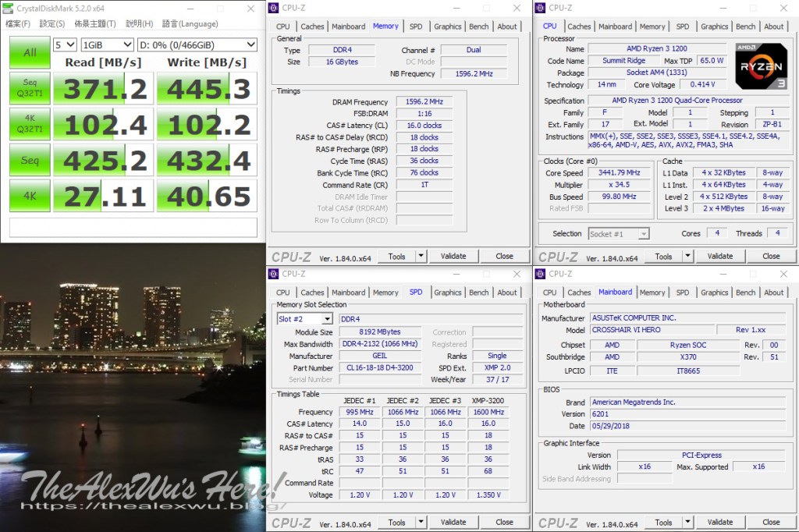The height and width of the screenshot is (532, 799).
Task: Click the CPU-Z icon in the Mainboard window title bar
Action: tap(541, 274)
